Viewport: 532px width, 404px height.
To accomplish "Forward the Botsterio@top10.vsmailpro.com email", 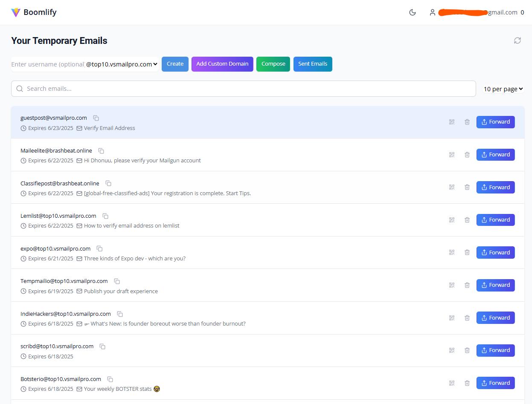I will coord(495,383).
